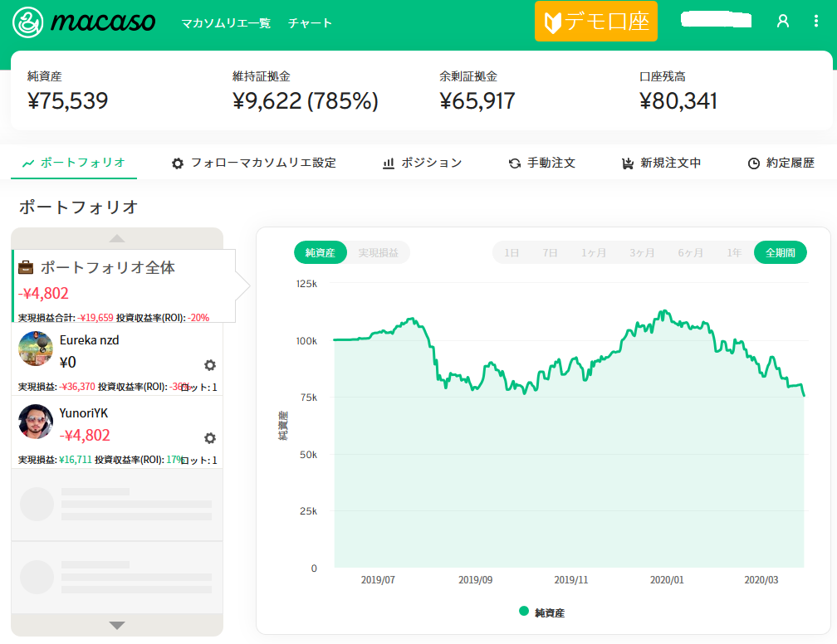Click the YunoriYK profile avatar

pos(36,422)
